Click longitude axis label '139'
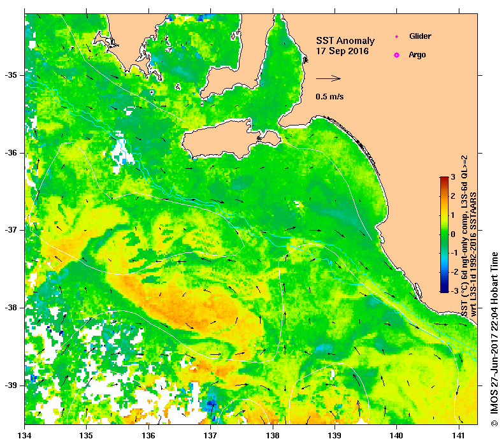Viewport: 504px width, 446px height. tap(335, 435)
